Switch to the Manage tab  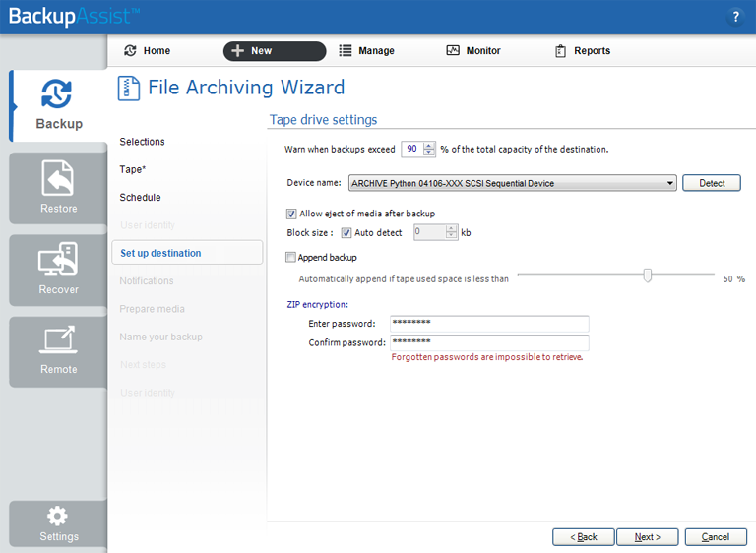pyautogui.click(x=366, y=51)
